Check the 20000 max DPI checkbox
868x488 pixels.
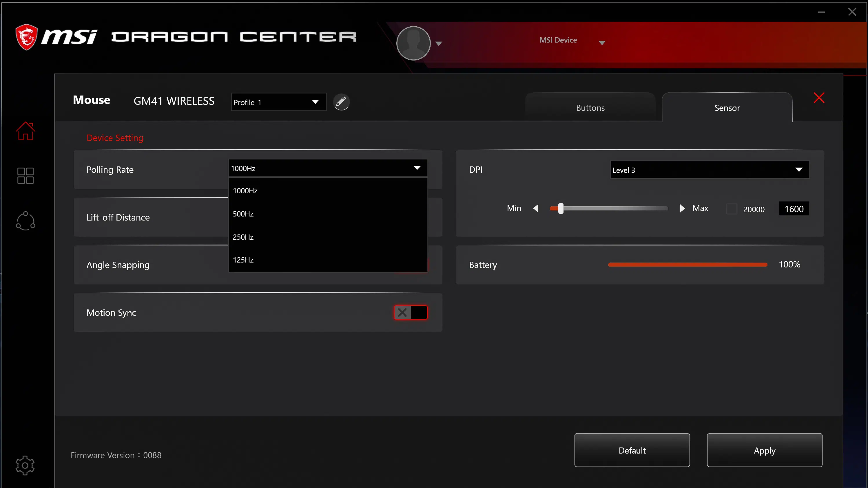pos(731,209)
